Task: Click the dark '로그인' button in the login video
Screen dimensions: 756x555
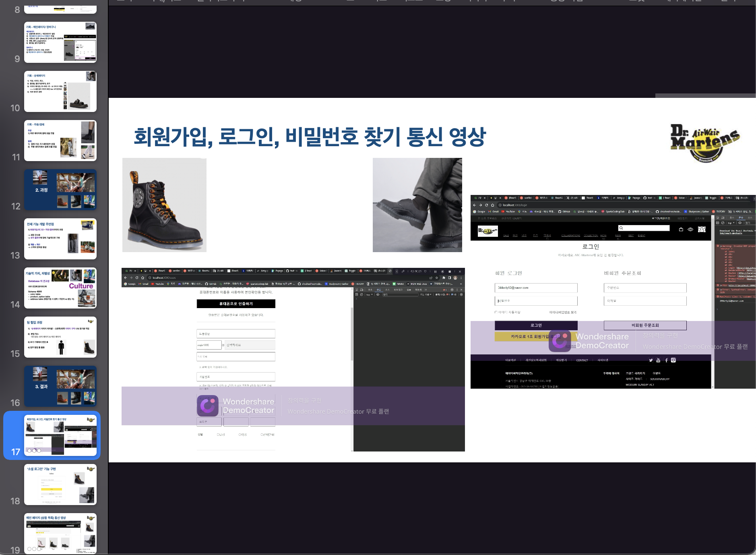Action: [x=536, y=325]
